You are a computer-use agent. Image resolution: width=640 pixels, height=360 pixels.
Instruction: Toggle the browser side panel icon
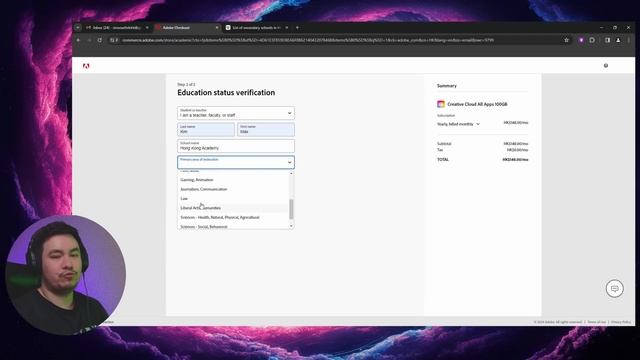click(607, 40)
